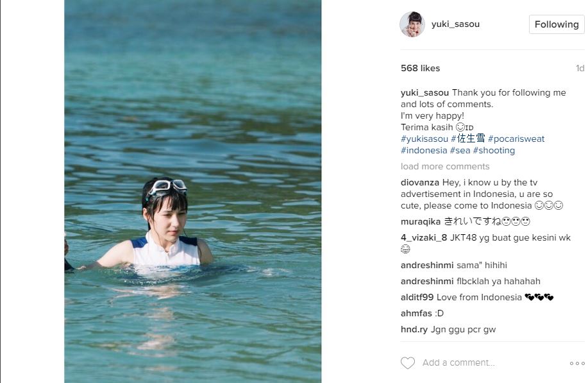Open yuki_sasou profile avatar picture

412,24
